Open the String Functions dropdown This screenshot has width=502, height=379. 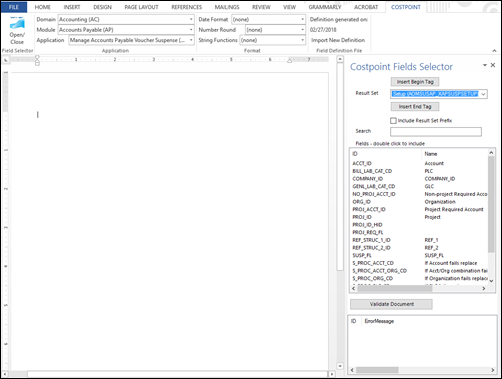point(302,40)
